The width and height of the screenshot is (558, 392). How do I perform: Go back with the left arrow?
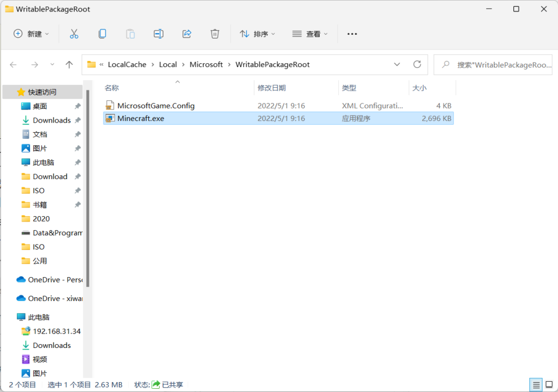click(13, 64)
